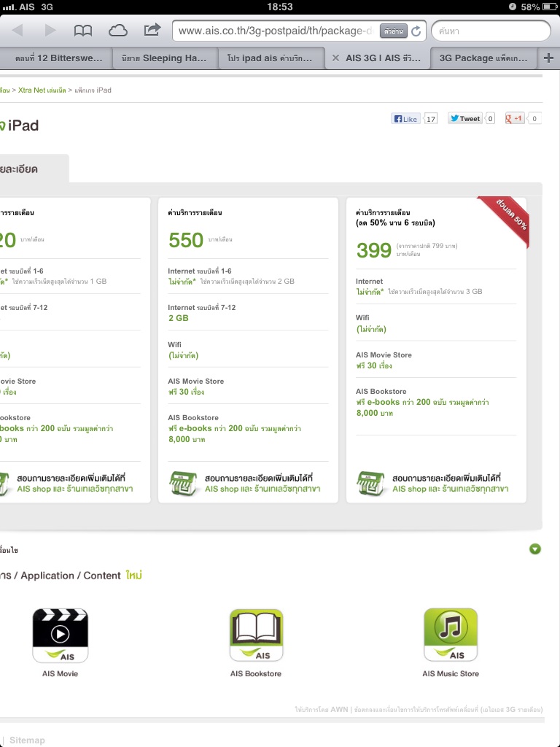Click the AIS Music Store label
This screenshot has height=747, width=560.
tap(451, 673)
